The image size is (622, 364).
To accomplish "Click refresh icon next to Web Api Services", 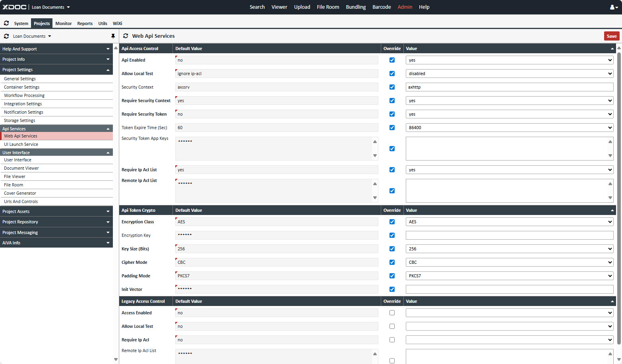I will (x=126, y=36).
